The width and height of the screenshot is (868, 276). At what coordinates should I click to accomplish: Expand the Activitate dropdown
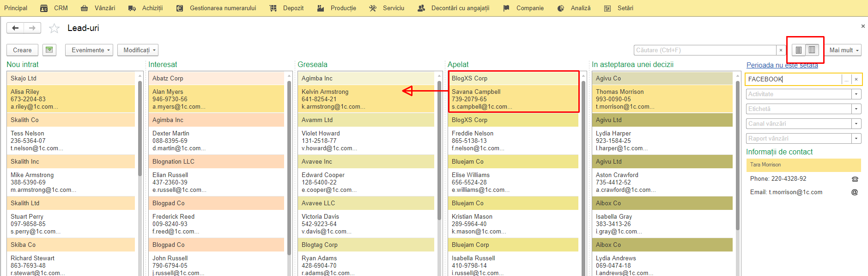[856, 94]
